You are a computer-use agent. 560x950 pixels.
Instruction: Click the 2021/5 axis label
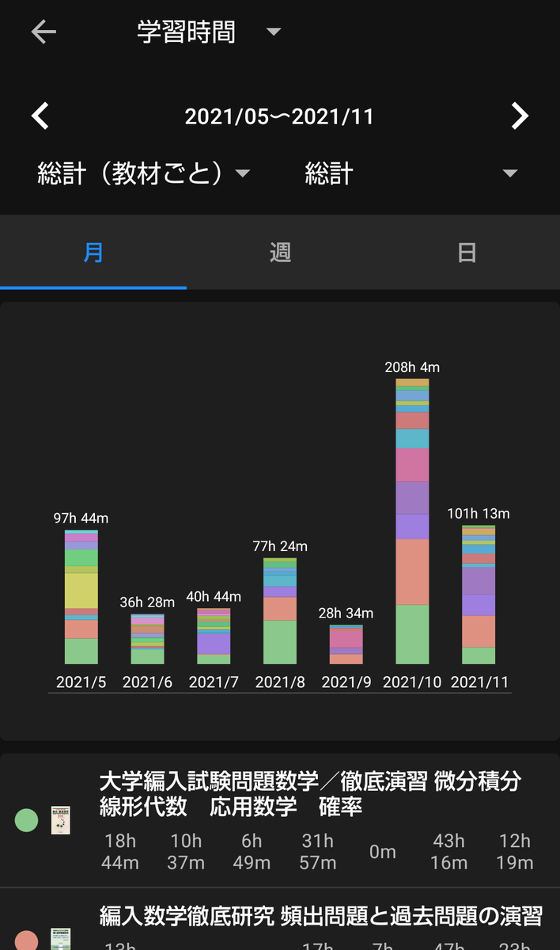[81, 682]
